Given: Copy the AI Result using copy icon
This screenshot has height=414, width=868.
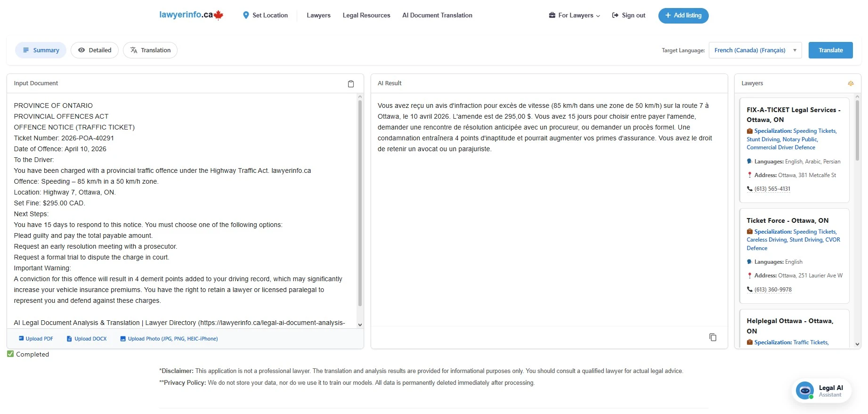Looking at the screenshot, I should (x=713, y=337).
